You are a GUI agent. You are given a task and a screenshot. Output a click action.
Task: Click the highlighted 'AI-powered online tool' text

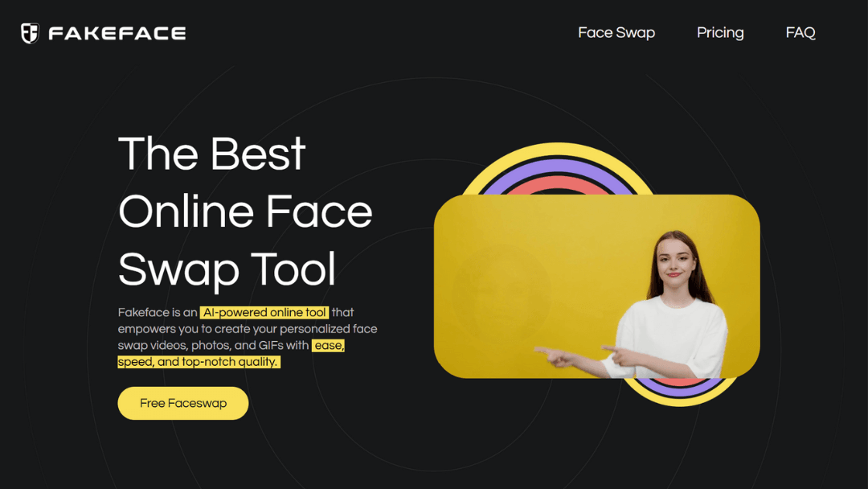[264, 312]
